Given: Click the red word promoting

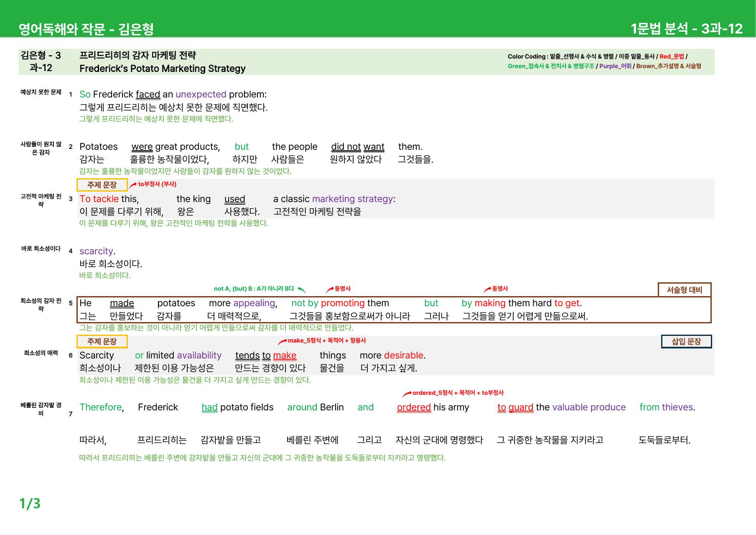Looking at the screenshot, I should [343, 303].
